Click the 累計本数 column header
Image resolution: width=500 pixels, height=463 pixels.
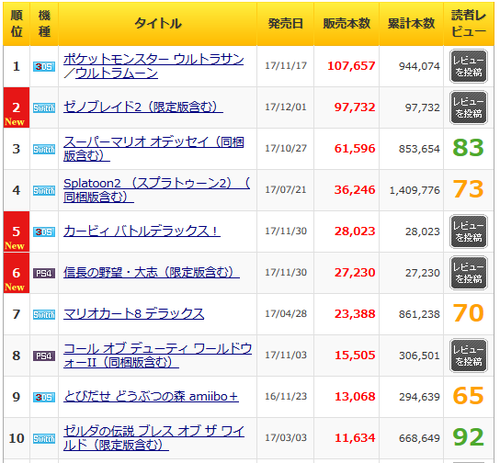coord(411,24)
